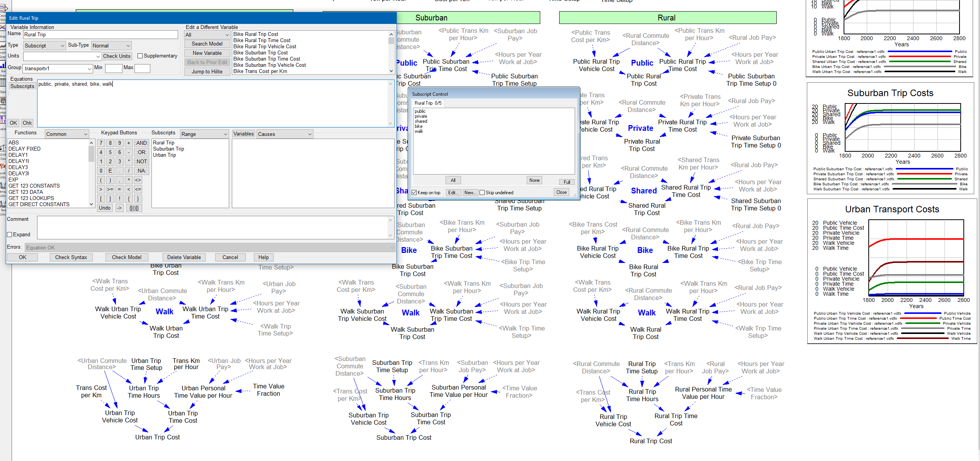
Task: Open the All filter dropdown for variables
Action: tap(207, 35)
